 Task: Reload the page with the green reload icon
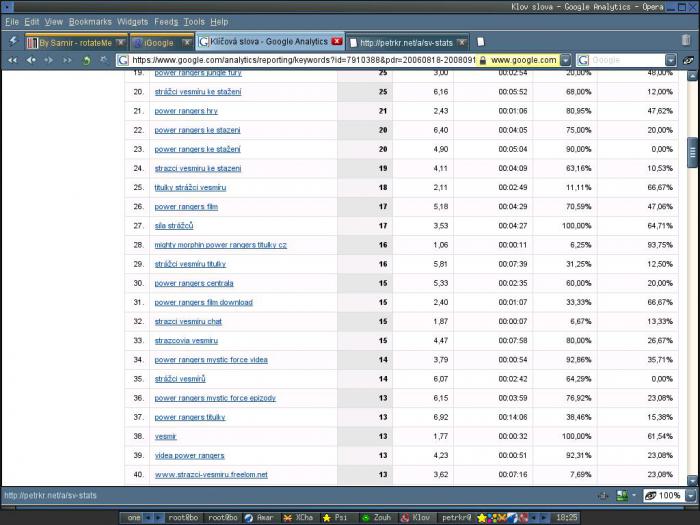click(x=86, y=60)
